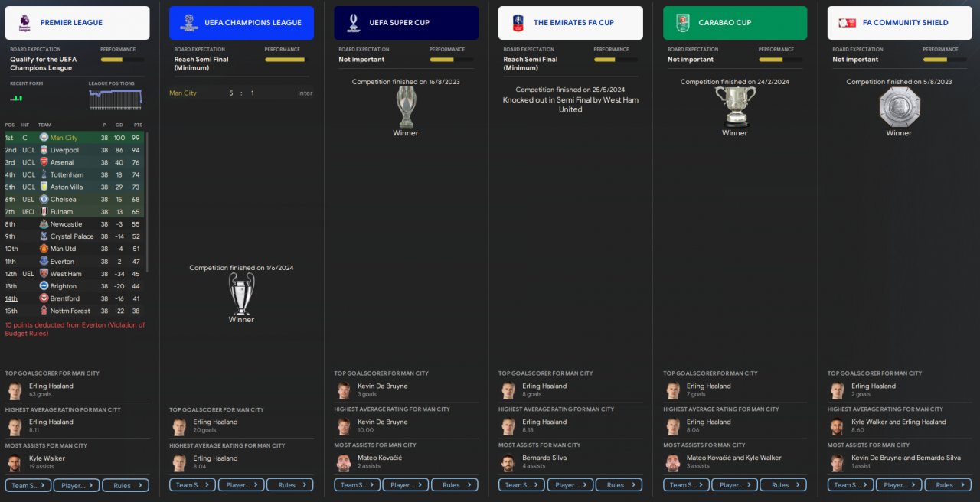Click the Emirates FA Cup header icon
980x502 pixels.
(x=518, y=23)
